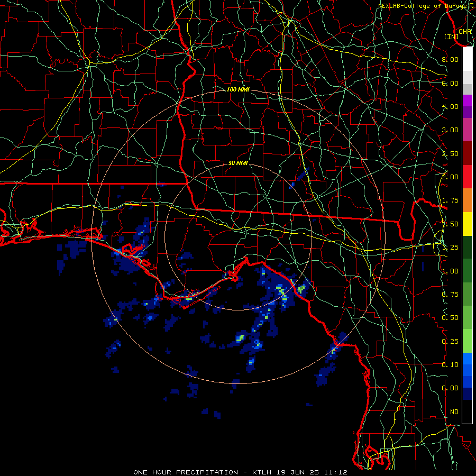Click the 2.50 legend value
Viewport: 476px width, 476px height.
pos(450,153)
